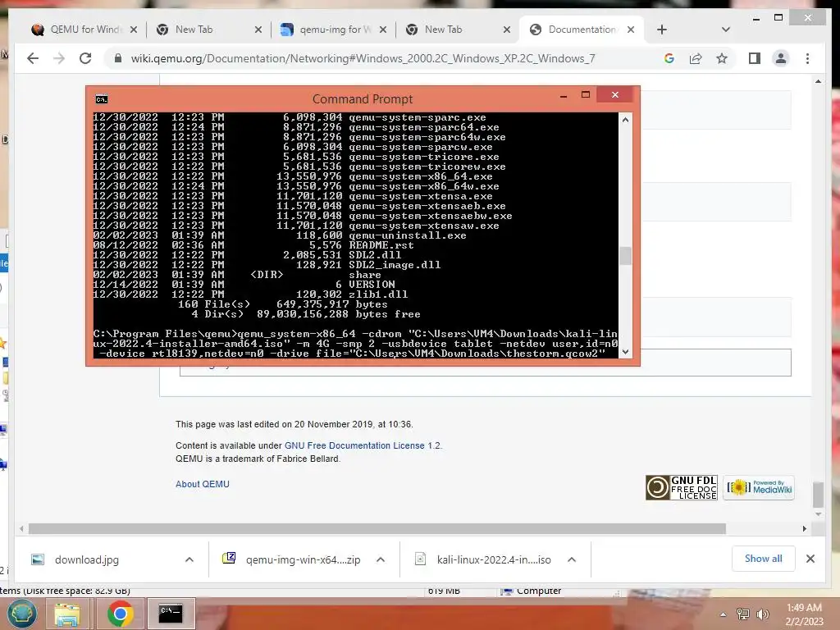This screenshot has height=630, width=840.
Task: Open the Chrome profile avatar
Action: [781, 58]
